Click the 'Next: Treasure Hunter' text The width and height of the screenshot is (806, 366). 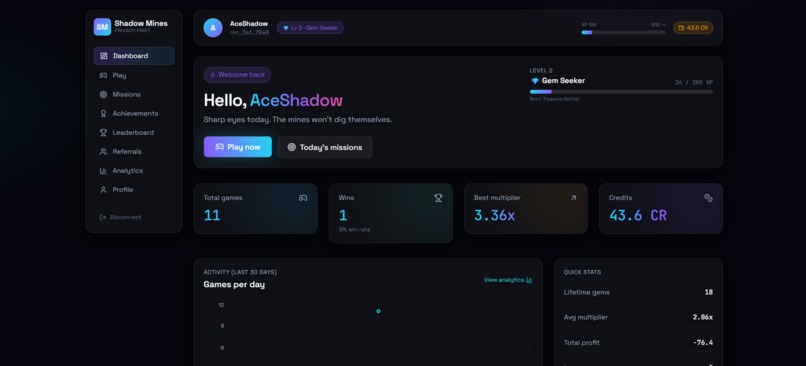pos(554,99)
